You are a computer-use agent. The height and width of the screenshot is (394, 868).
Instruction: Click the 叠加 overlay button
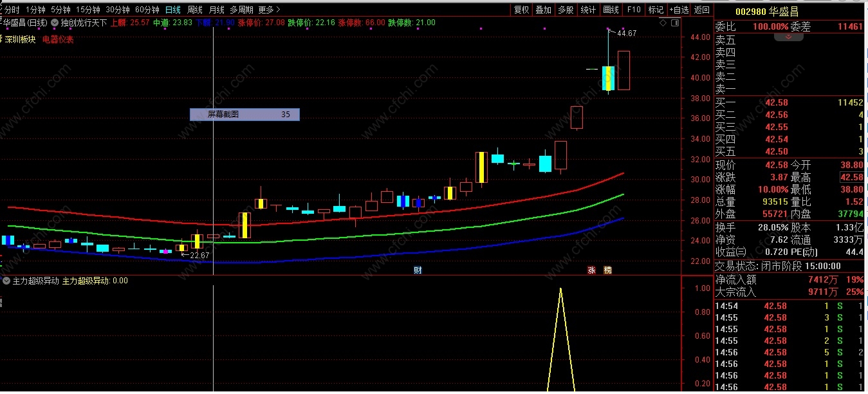pos(543,10)
